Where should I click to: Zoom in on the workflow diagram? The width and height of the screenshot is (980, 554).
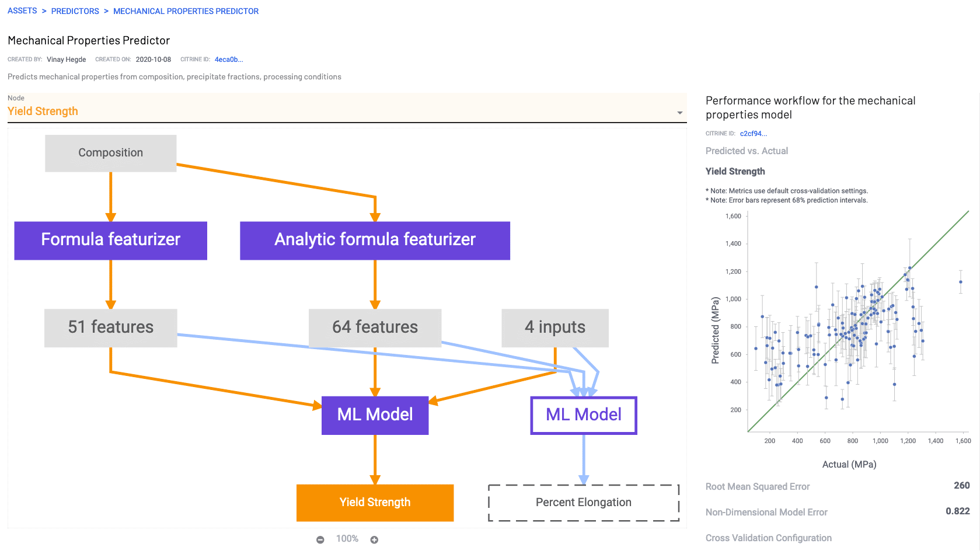tap(374, 539)
